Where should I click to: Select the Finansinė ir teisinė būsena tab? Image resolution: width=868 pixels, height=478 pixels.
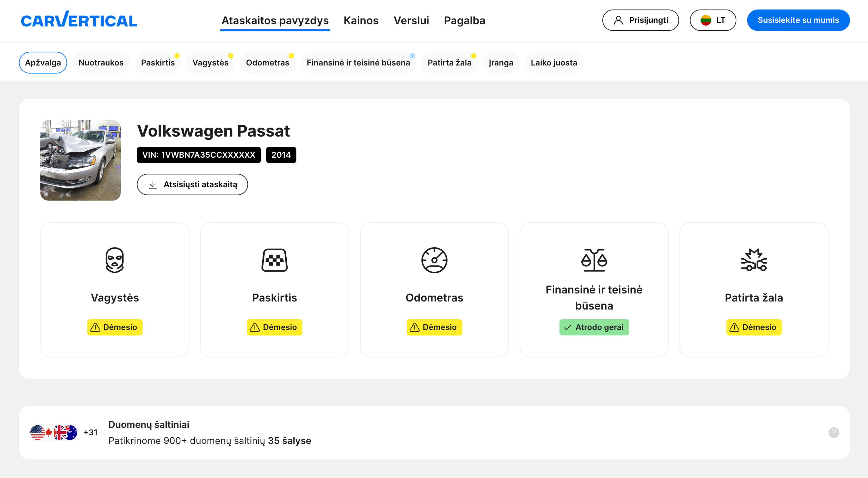(x=358, y=63)
